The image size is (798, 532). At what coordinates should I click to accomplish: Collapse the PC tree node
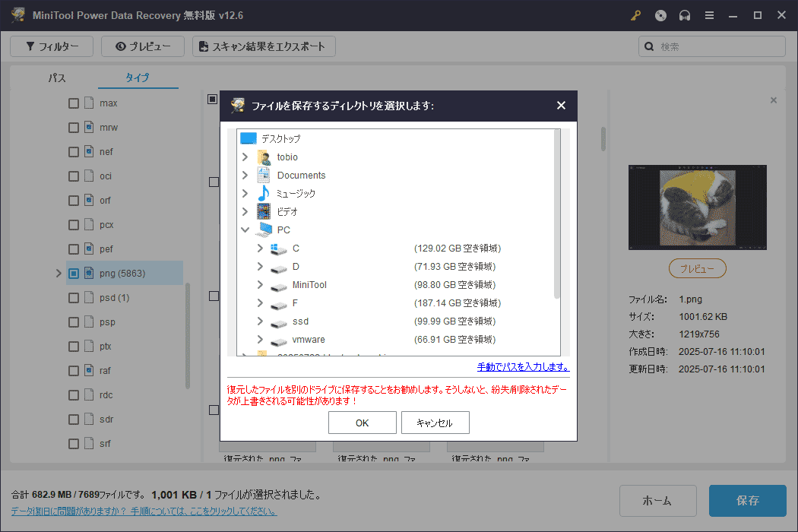[245, 230]
